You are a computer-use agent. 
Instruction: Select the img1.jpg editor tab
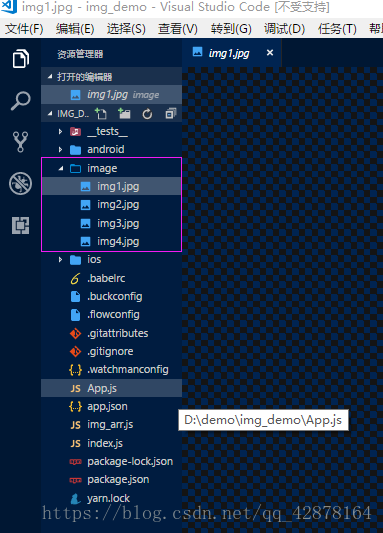tap(231, 53)
